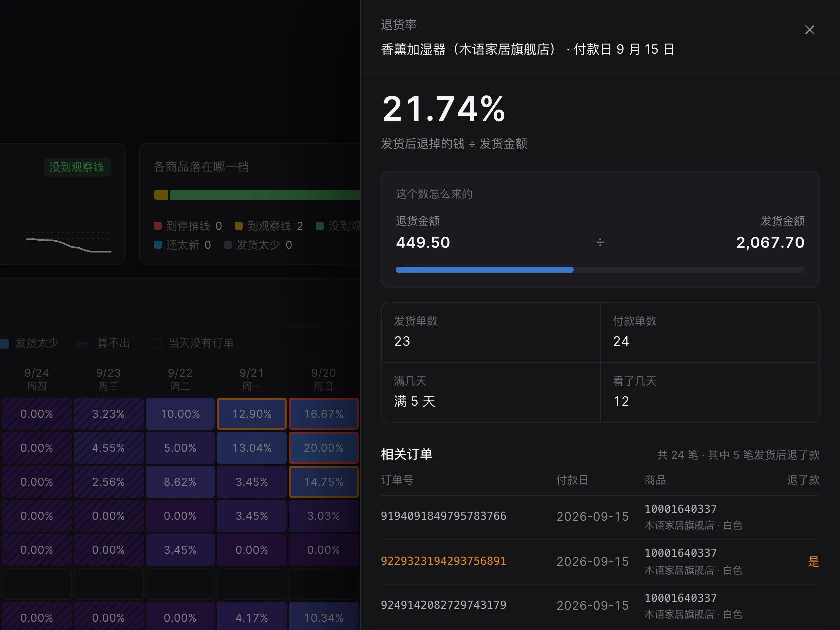
Task: Click the 10.00% cell under 9/22
Action: [180, 414]
